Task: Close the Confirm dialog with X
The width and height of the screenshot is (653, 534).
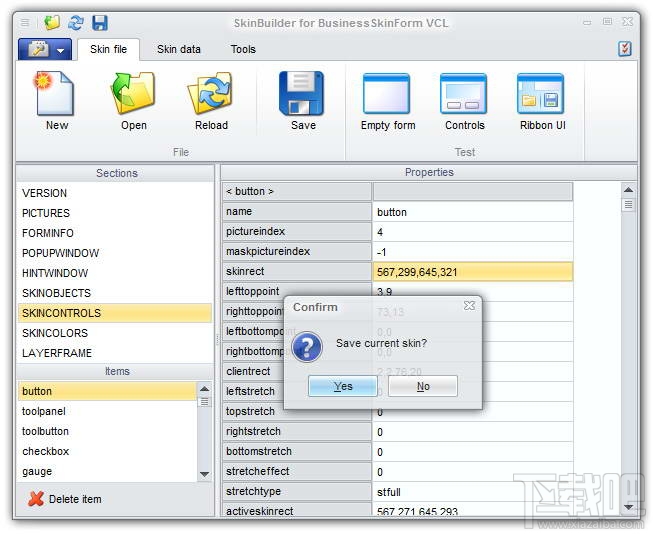Action: pyautogui.click(x=469, y=306)
